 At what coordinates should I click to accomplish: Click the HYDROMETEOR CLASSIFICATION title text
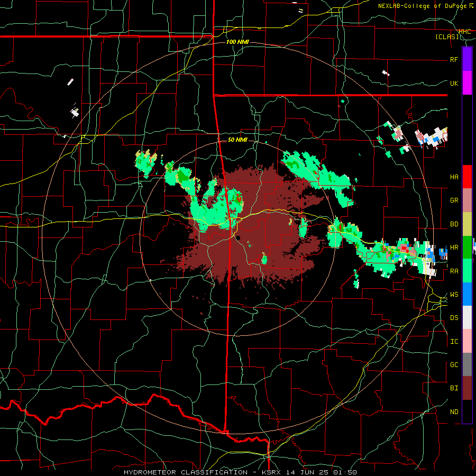click(186, 472)
